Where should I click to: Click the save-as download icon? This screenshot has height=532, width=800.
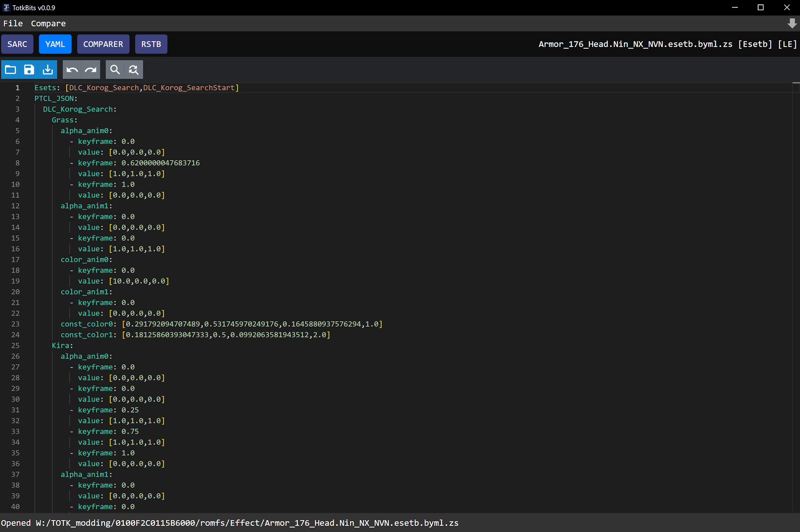coord(48,70)
